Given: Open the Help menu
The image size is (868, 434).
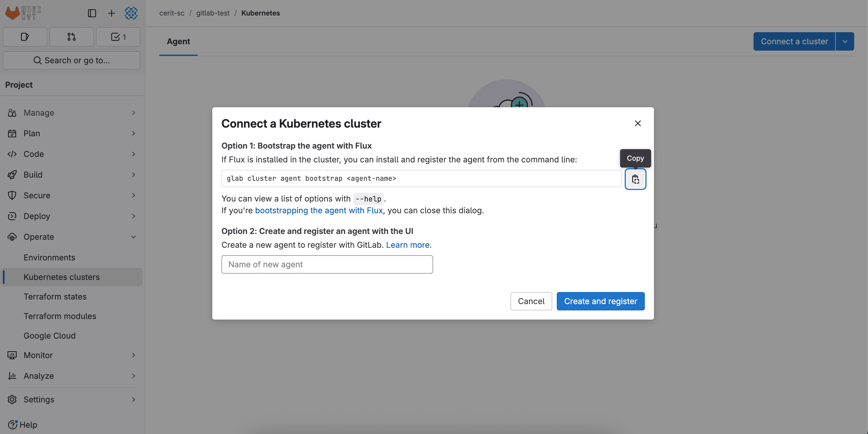Looking at the screenshot, I should pyautogui.click(x=22, y=425).
